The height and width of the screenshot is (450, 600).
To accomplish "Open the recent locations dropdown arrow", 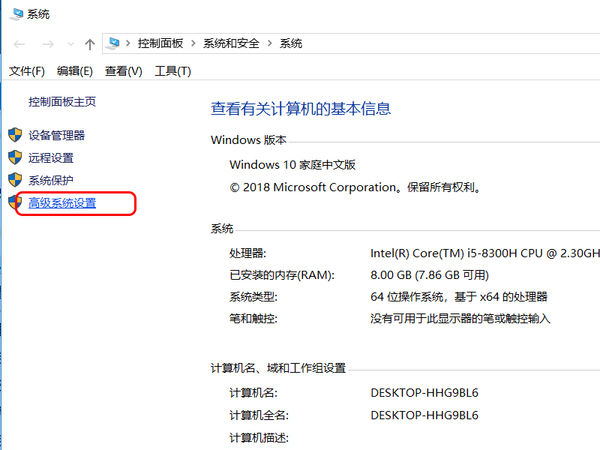I will 69,45.
